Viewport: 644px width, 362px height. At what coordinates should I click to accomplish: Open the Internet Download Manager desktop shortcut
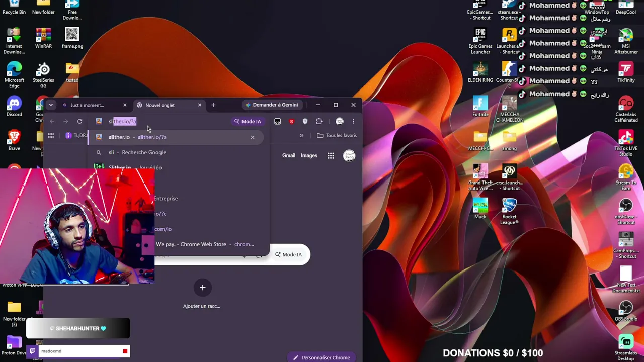click(14, 41)
